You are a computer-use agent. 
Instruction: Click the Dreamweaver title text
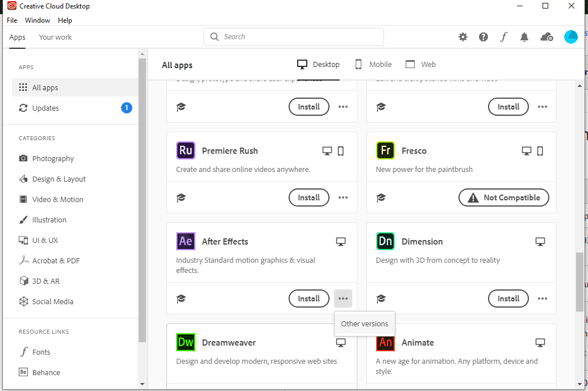pos(229,342)
